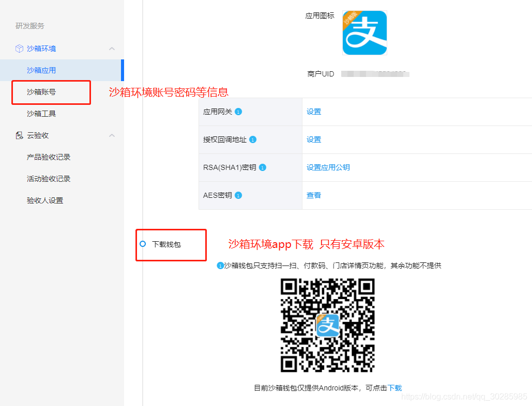This screenshot has width=532, height=406.
Task: Click the 沙箱环境 cube icon in sidebar
Action: coord(19,49)
